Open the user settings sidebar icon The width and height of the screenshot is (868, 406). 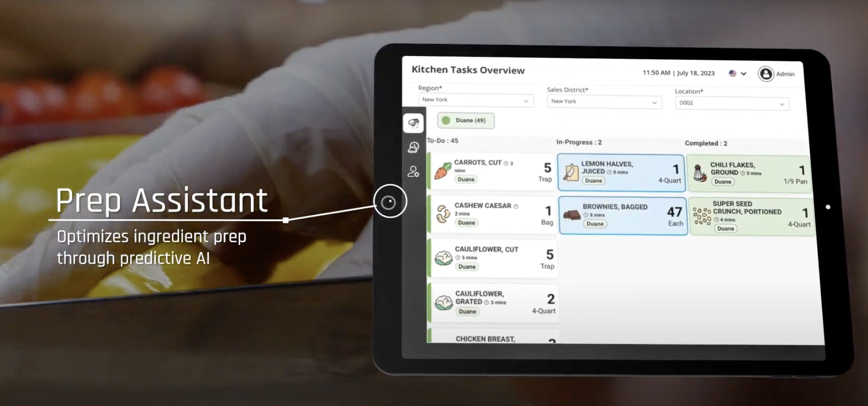pyautogui.click(x=414, y=171)
